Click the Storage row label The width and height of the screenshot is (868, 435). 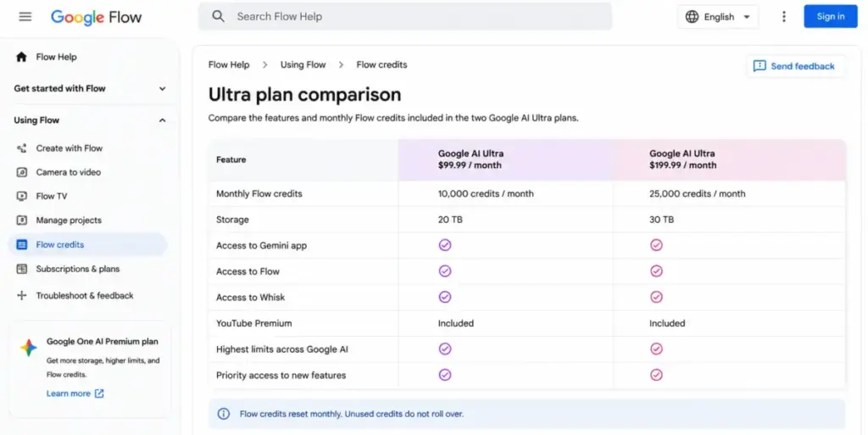click(x=232, y=220)
